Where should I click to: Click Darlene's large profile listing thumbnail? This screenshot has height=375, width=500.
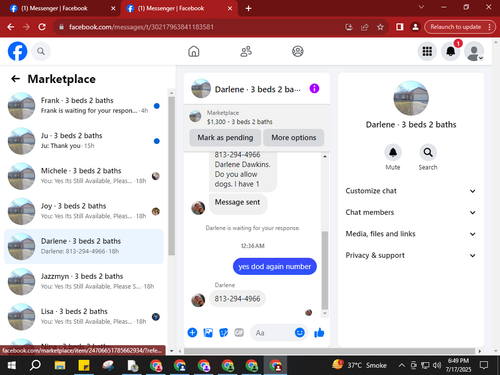tap(411, 98)
